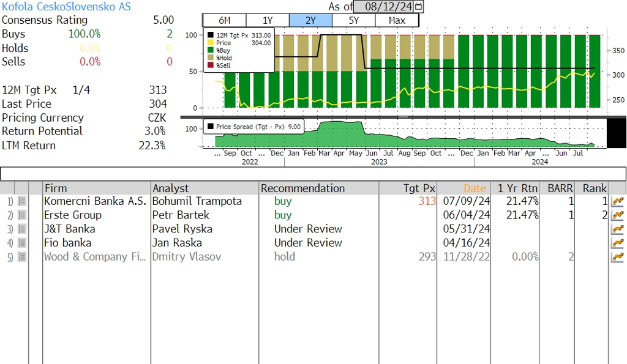The image size is (627, 364).
Task: Click the date 07/09/24
Action: tap(466, 201)
